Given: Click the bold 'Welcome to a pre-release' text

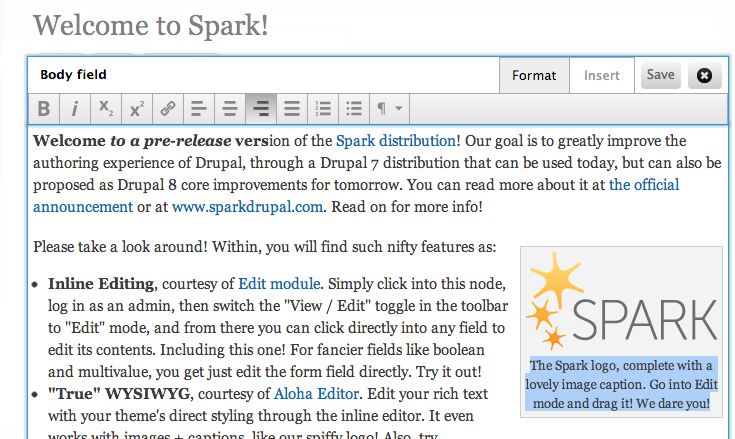Looking at the screenshot, I should click(x=132, y=141).
